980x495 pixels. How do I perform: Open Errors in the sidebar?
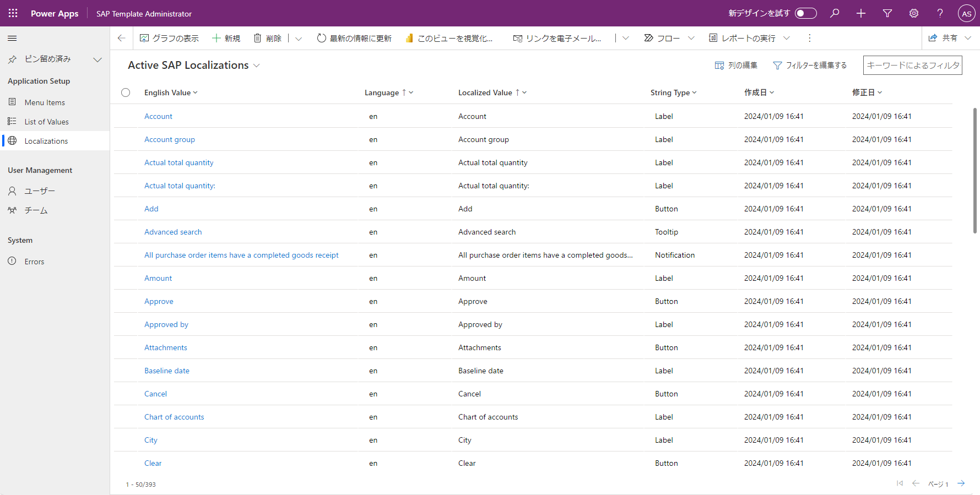(55, 262)
